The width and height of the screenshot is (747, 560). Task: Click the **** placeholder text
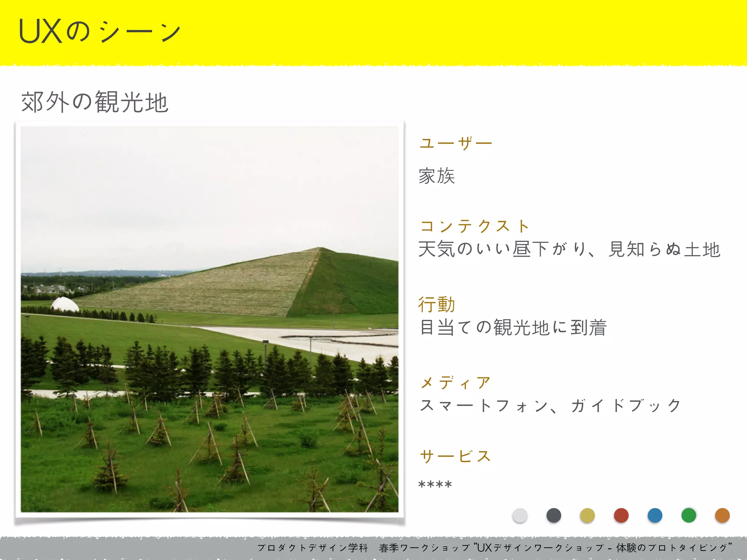click(435, 485)
